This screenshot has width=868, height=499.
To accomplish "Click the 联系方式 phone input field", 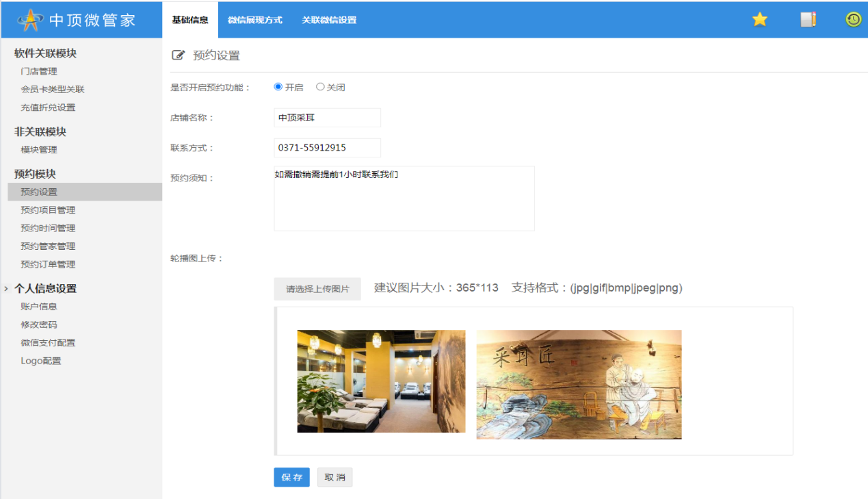I will tap(327, 148).
